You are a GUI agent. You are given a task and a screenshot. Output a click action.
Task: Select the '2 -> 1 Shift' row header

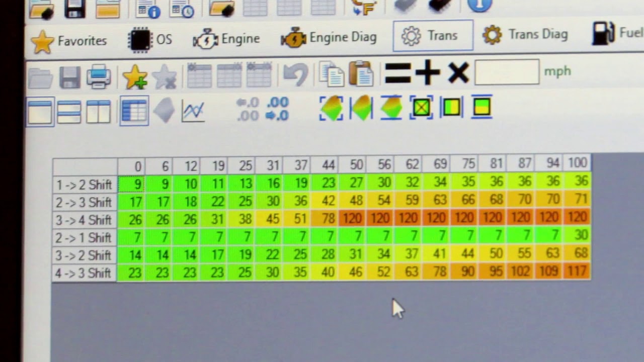point(85,237)
